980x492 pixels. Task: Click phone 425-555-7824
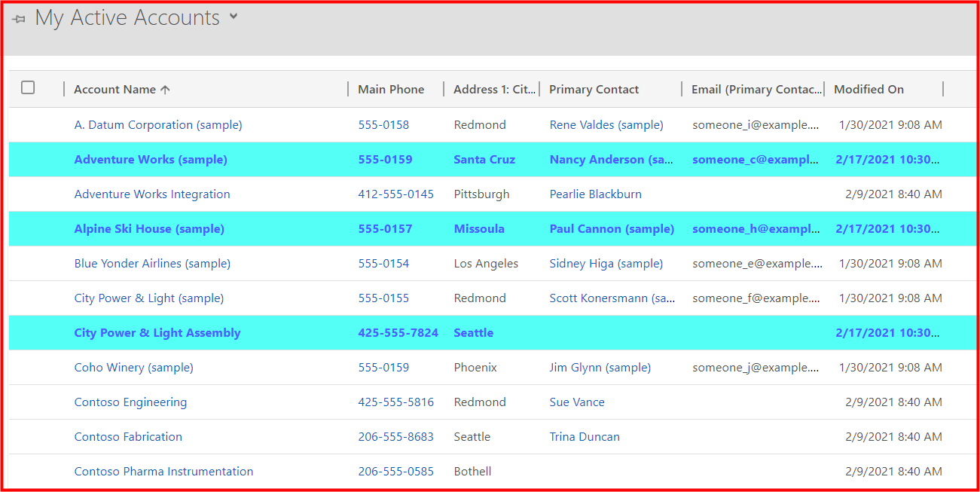pyautogui.click(x=398, y=333)
